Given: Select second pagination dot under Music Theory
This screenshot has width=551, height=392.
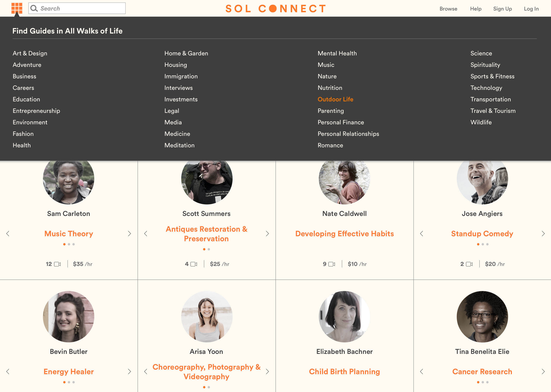Looking at the screenshot, I should [x=69, y=244].
